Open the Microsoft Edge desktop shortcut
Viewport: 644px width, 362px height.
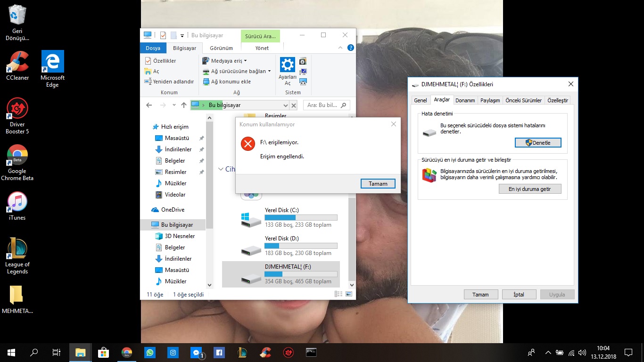coord(52,69)
